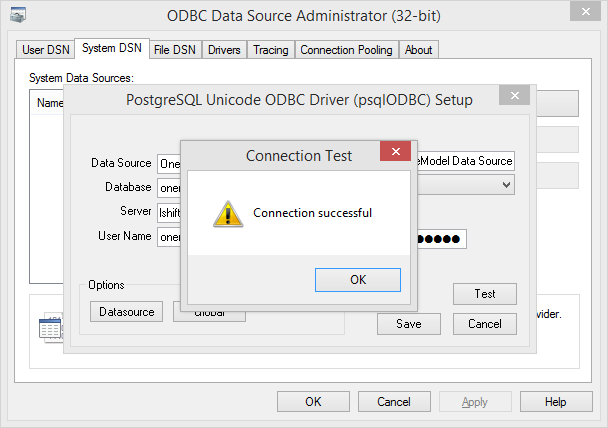This screenshot has width=608, height=428.
Task: Expand the SSL Mode dropdown arrow
Action: (506, 185)
